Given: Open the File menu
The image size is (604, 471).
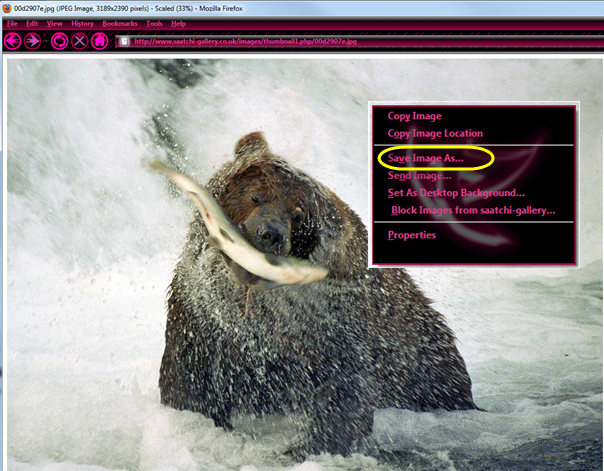Looking at the screenshot, I should click(x=14, y=23).
